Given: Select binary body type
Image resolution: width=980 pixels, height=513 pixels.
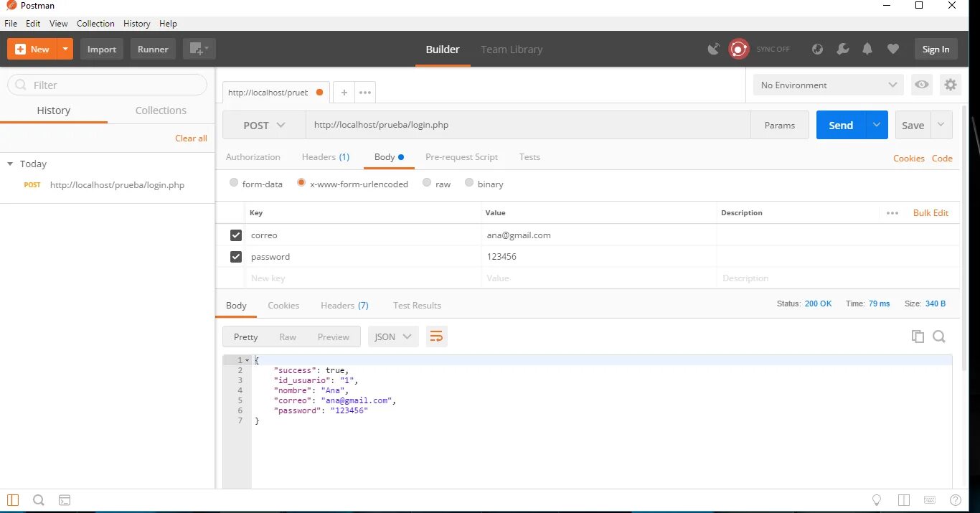Looking at the screenshot, I should [469, 183].
